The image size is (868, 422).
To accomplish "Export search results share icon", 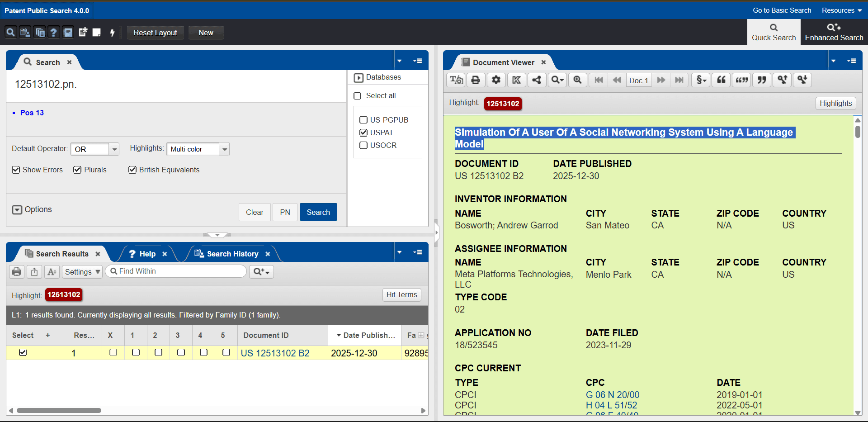I will point(34,272).
